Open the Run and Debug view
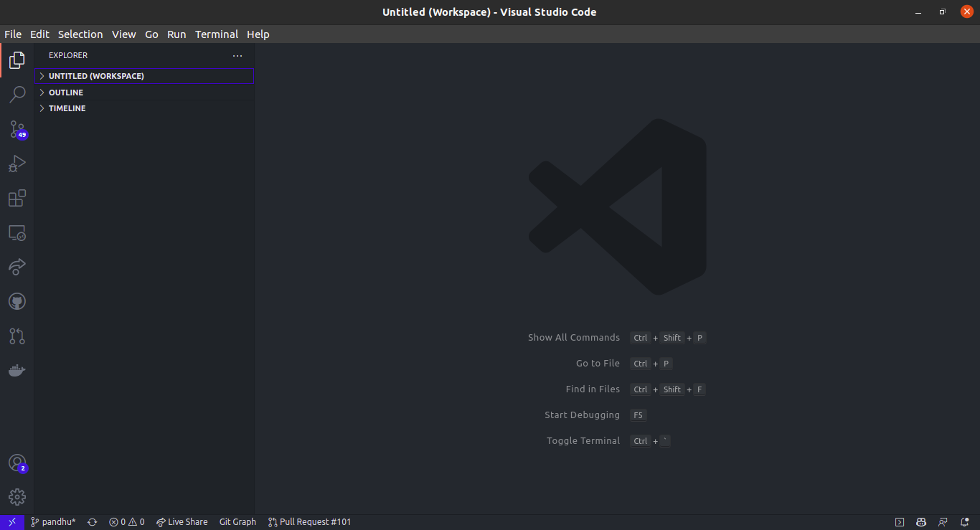The image size is (980, 530). 17,164
